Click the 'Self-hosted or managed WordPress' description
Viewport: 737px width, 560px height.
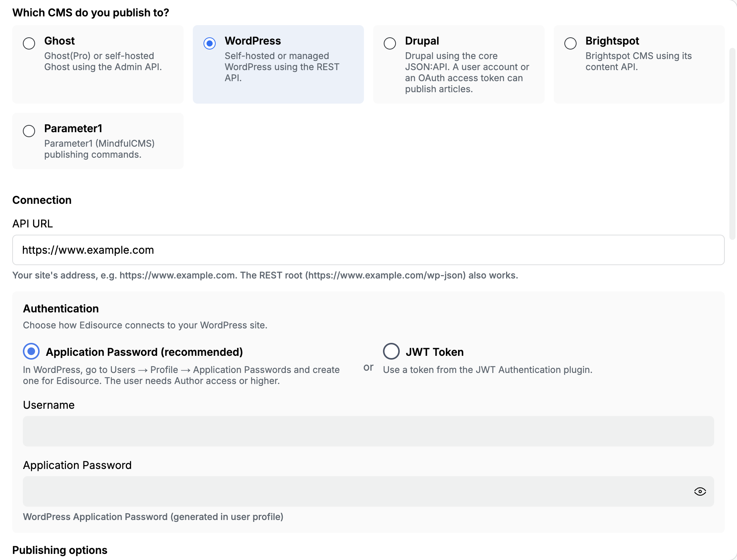[282, 67]
